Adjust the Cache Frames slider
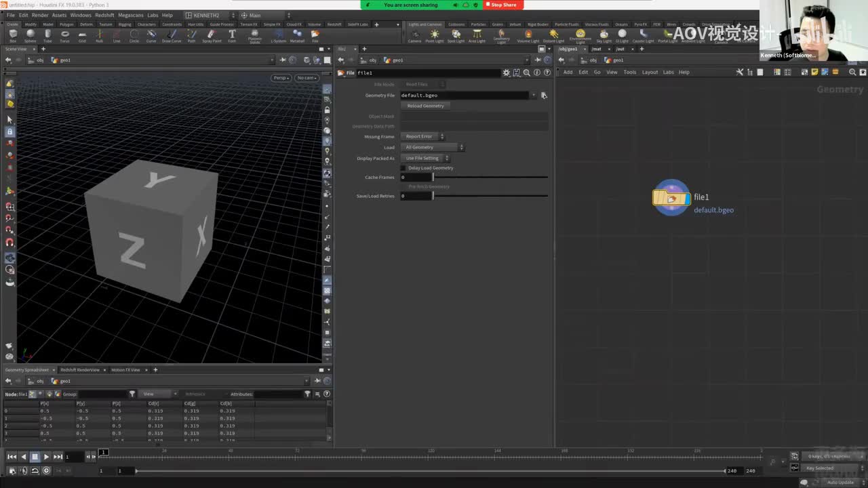 click(490, 178)
